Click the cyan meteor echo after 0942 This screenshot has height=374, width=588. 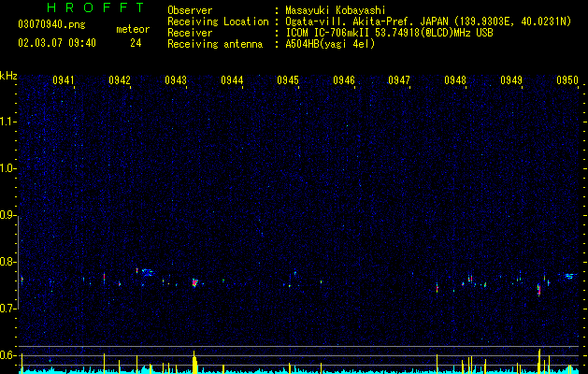(148, 272)
